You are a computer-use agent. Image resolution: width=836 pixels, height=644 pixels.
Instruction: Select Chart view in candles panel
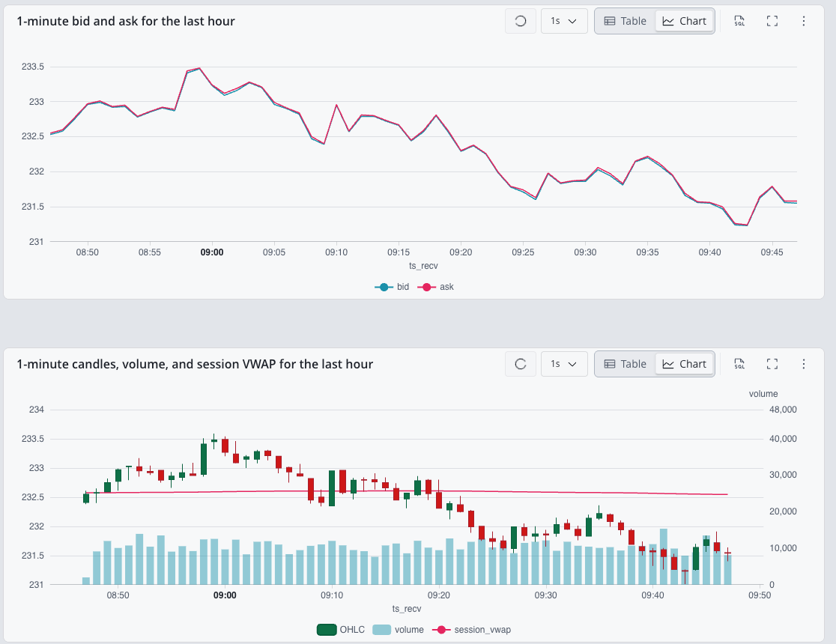(x=685, y=364)
